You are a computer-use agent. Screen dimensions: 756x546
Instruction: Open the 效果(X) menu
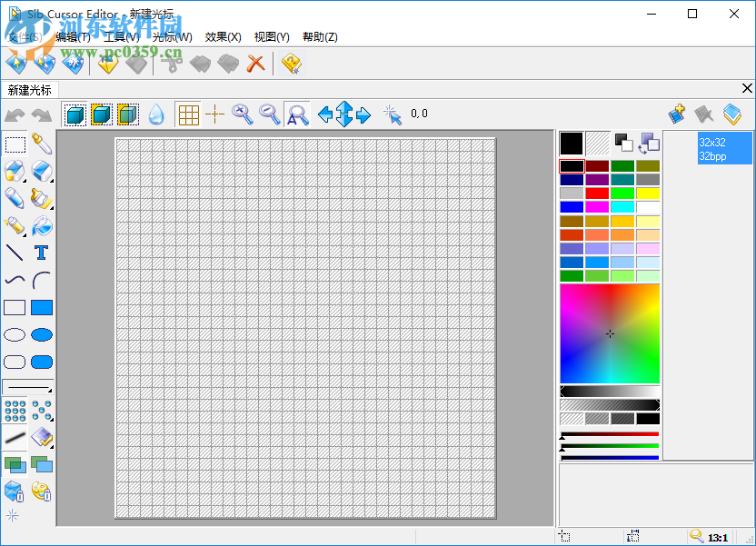click(x=221, y=36)
